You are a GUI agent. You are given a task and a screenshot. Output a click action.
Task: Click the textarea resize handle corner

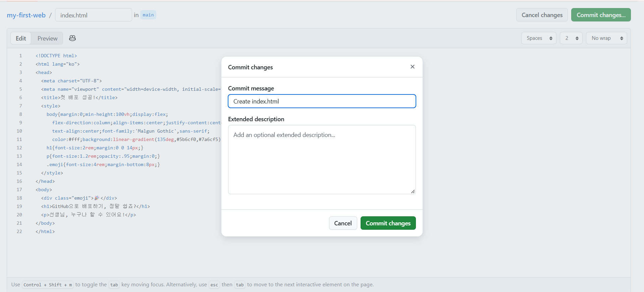tap(413, 191)
